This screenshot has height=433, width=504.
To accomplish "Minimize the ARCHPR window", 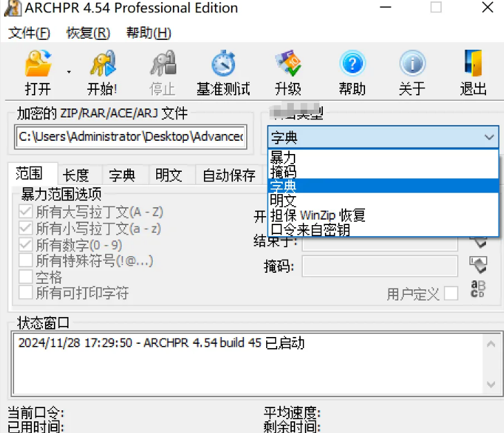I will click(385, 7).
